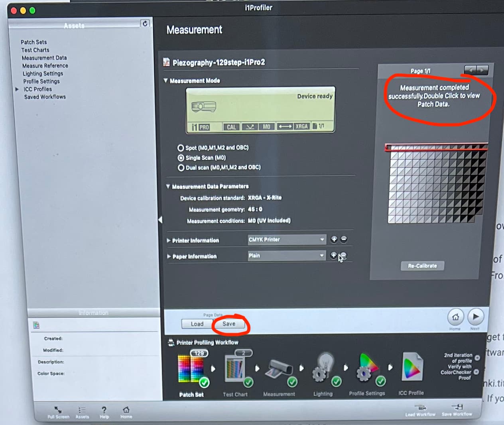Select Verify with ColorChecker Proof option
This screenshot has width=504, height=425.
coord(476,372)
